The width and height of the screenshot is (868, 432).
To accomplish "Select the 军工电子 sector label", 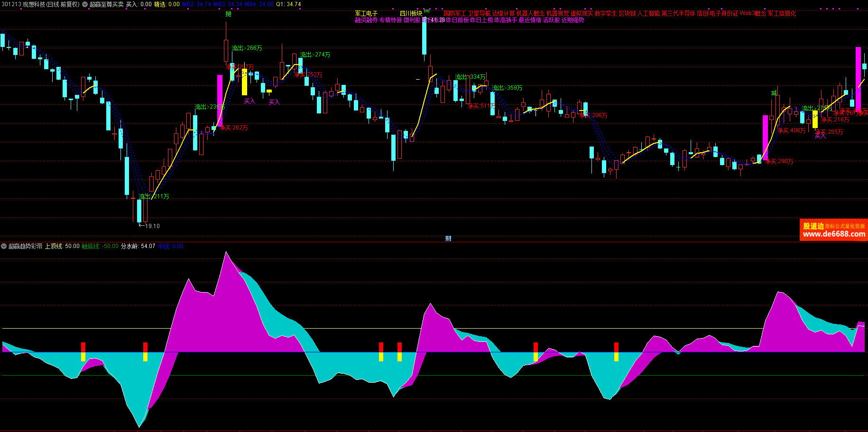I will [366, 14].
